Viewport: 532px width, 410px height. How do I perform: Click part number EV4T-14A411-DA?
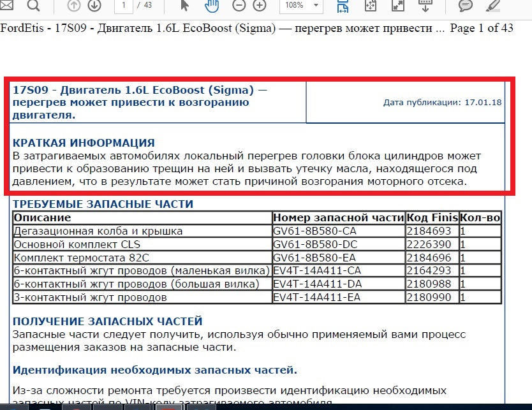click(318, 284)
